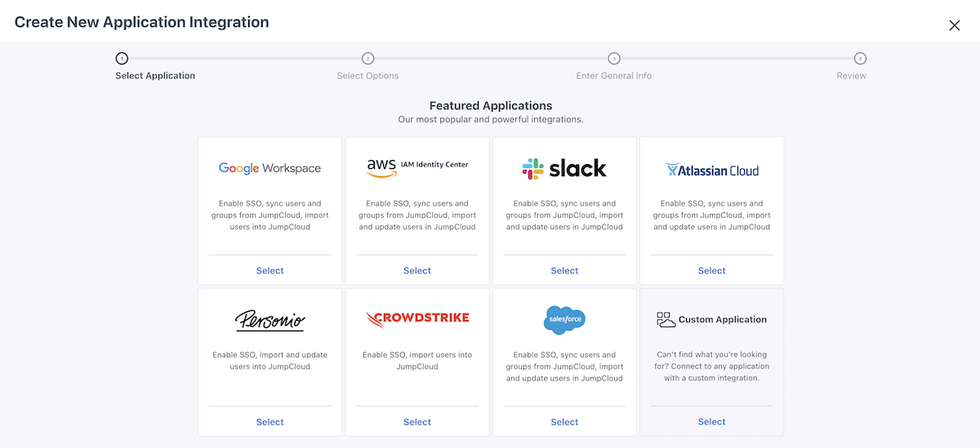
Task: Go to step 2 Select Options
Action: click(x=367, y=59)
